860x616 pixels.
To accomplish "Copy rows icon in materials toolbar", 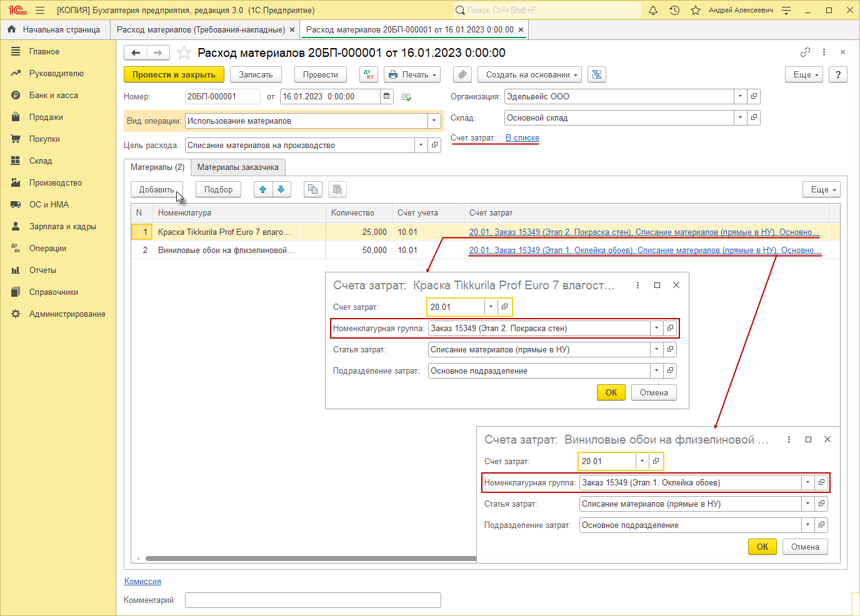I will click(x=313, y=189).
